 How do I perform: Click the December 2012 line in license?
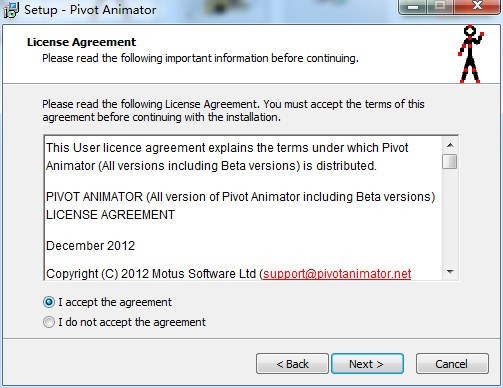pos(91,246)
